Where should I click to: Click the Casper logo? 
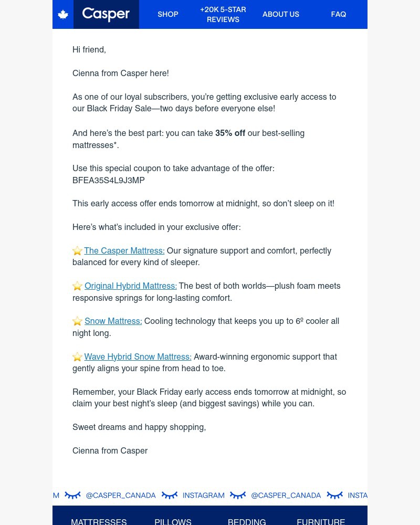(106, 14)
